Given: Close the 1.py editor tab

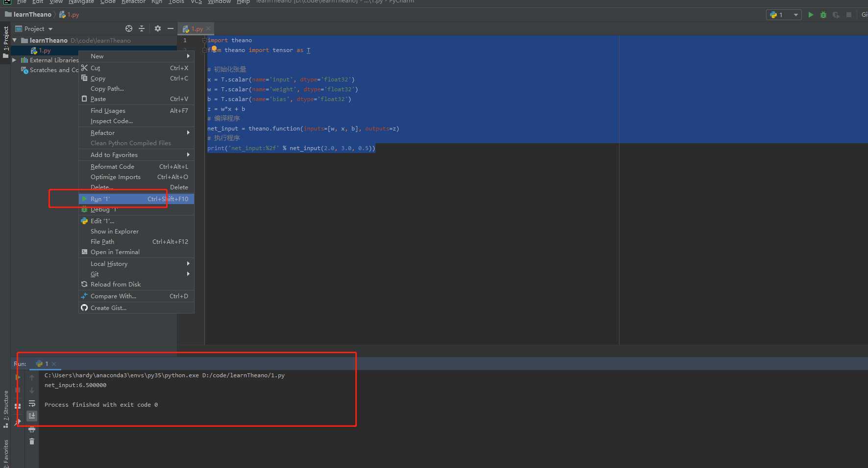Looking at the screenshot, I should [x=208, y=28].
